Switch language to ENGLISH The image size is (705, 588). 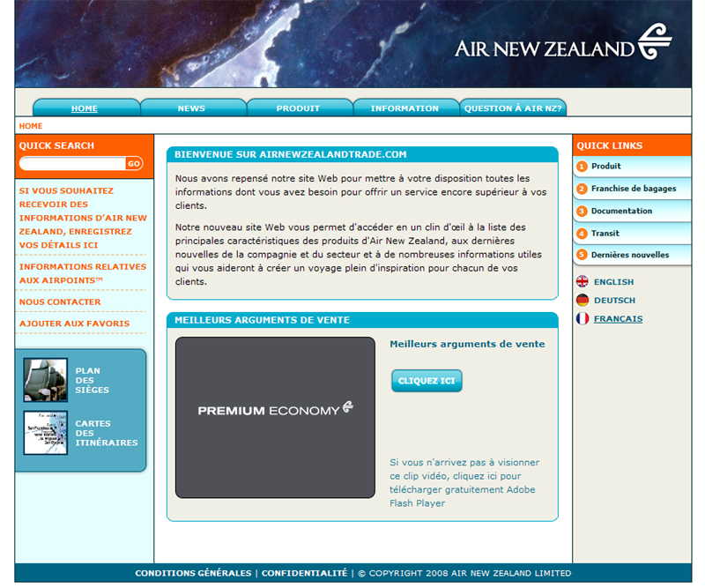click(x=613, y=282)
